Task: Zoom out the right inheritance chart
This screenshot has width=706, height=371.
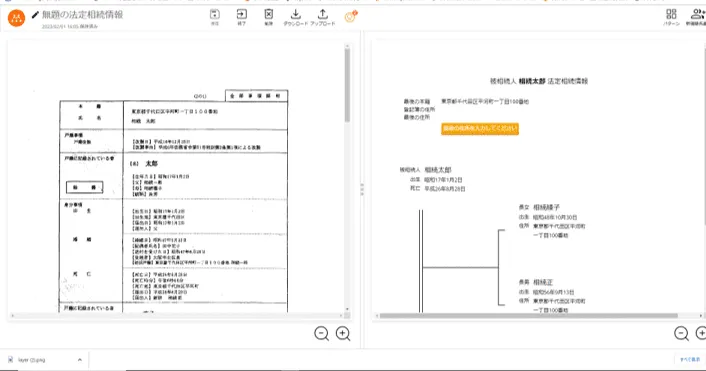Action: pyautogui.click(x=681, y=334)
